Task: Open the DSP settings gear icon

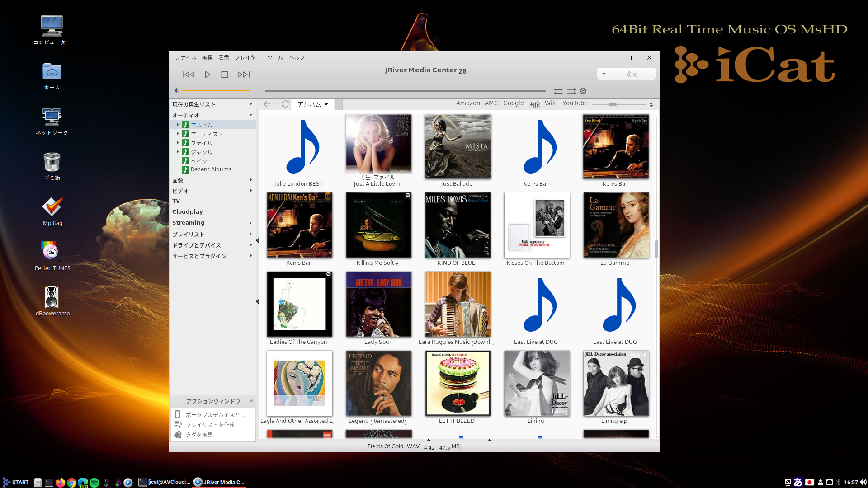Action: click(583, 91)
